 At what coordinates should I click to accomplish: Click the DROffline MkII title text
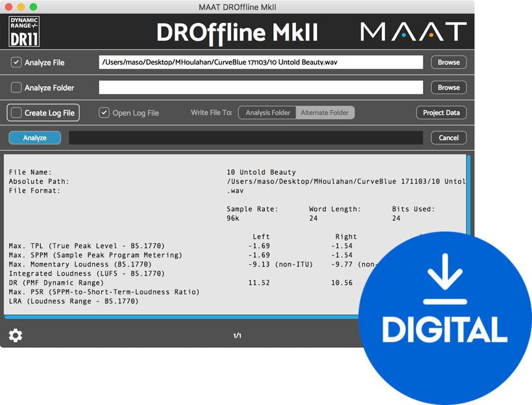237,33
